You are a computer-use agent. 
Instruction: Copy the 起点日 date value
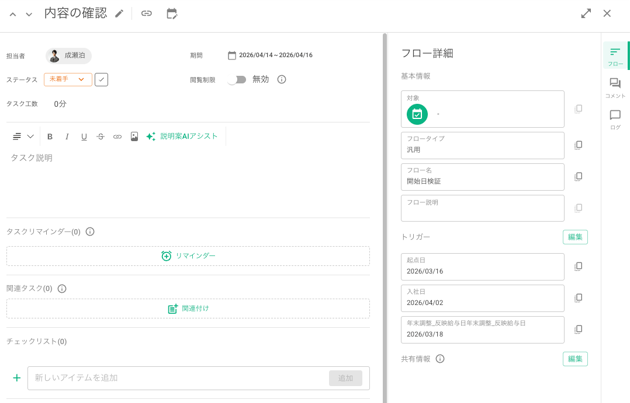578,267
